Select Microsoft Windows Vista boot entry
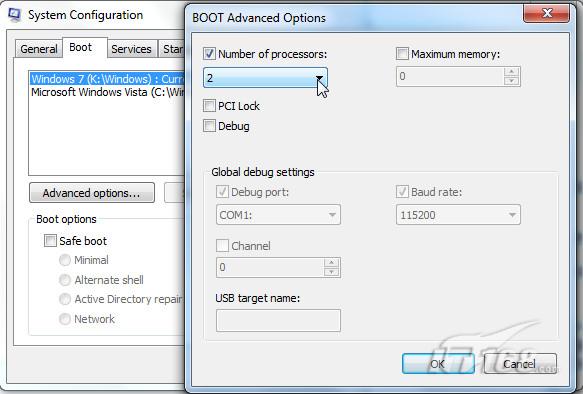Image resolution: width=583 pixels, height=394 pixels. (107, 92)
